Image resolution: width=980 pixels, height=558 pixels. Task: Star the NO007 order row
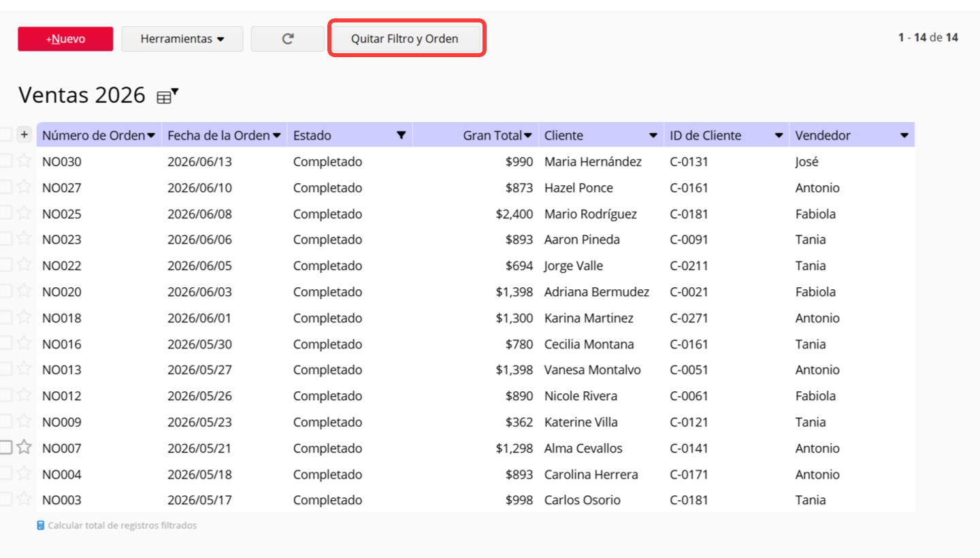(x=24, y=448)
